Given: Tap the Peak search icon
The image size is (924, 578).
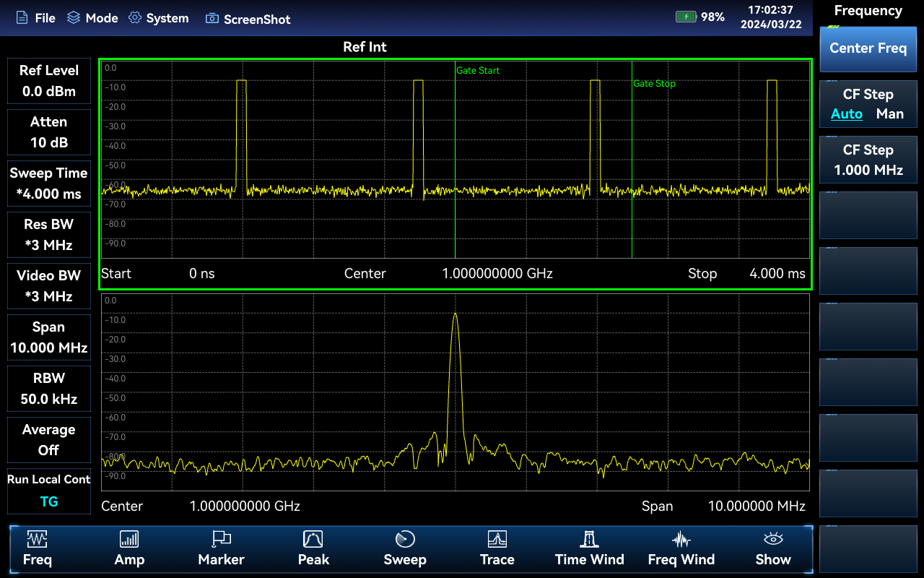Looking at the screenshot, I should [x=313, y=539].
